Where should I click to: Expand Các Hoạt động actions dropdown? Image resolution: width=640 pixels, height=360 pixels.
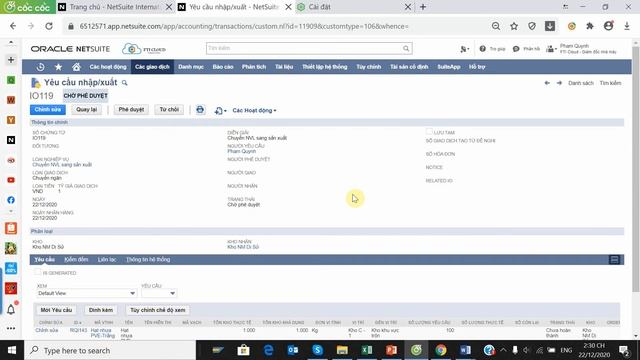[254, 110]
